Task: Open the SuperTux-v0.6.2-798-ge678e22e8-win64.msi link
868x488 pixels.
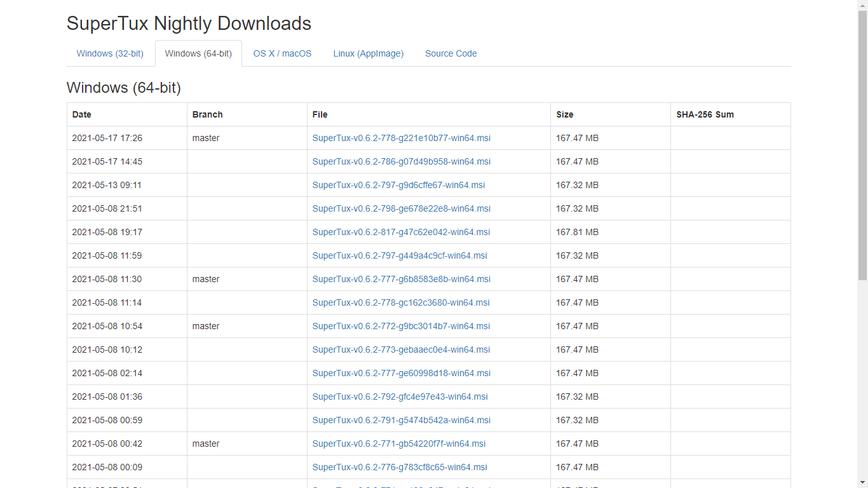Action: pos(401,208)
